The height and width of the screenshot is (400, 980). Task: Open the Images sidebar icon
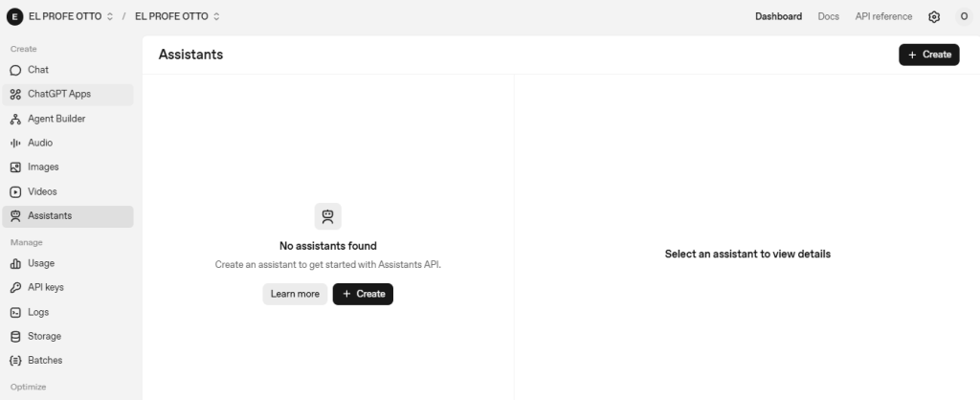tap(15, 167)
